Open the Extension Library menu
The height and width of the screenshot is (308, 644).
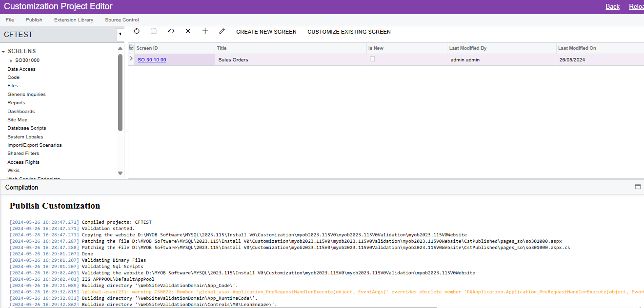pyautogui.click(x=74, y=20)
